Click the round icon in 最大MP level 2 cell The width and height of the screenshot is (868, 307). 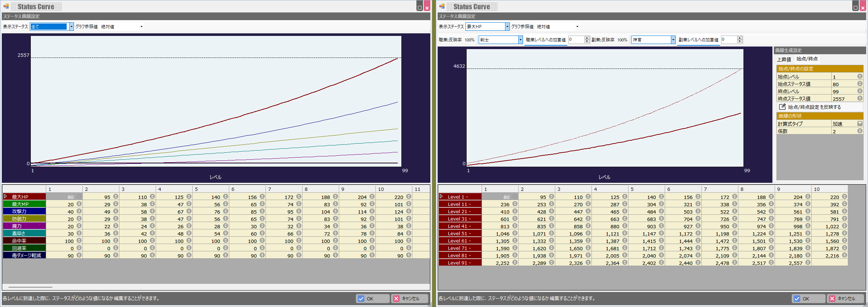click(x=116, y=204)
